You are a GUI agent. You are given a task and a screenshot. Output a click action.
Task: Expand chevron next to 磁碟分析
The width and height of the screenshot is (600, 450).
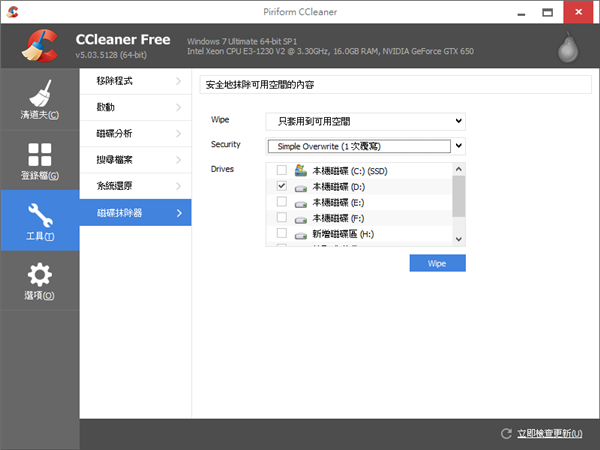[x=178, y=134]
